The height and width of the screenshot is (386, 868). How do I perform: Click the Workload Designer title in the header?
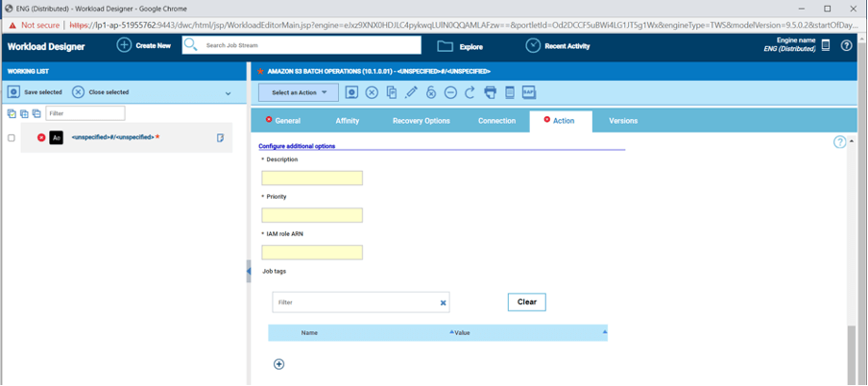[x=46, y=46]
